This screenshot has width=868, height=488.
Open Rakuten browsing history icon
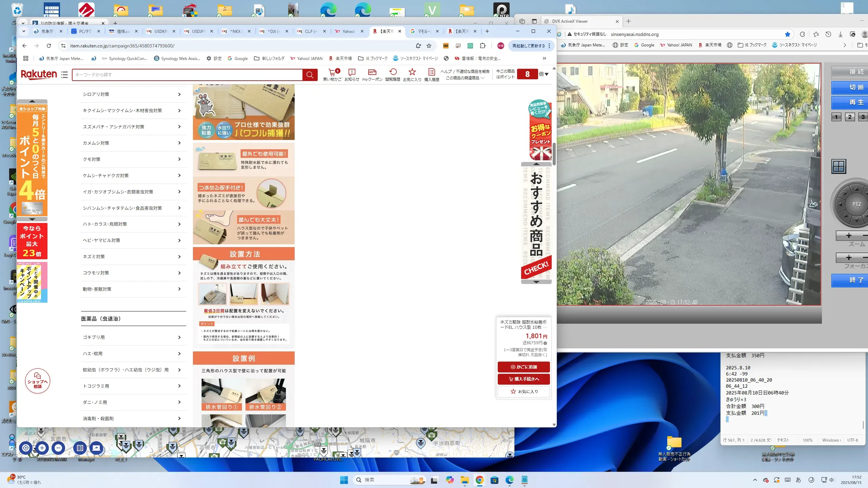[x=393, y=72]
